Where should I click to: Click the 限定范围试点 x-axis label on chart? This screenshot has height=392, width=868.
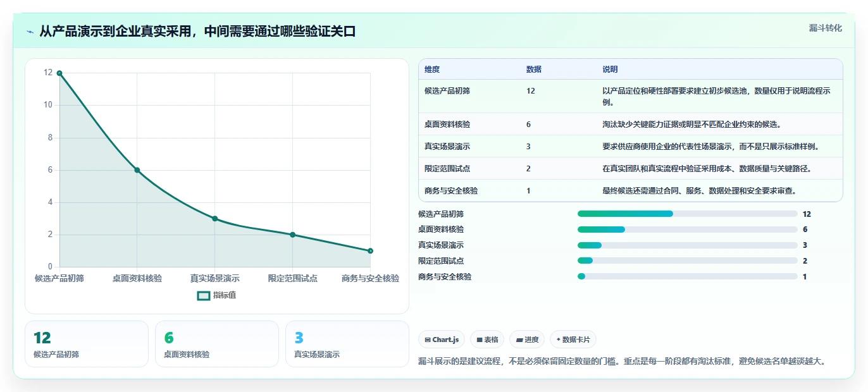tap(292, 278)
